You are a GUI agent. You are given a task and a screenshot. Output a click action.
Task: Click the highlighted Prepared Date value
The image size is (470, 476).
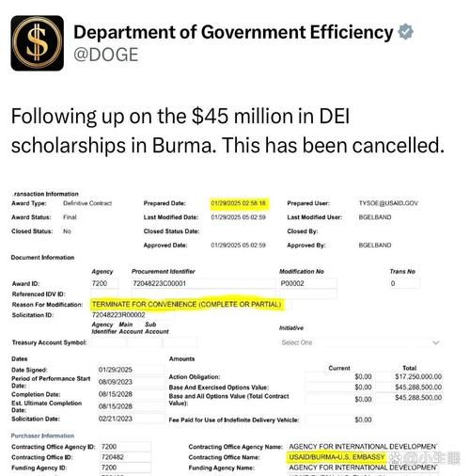(x=238, y=203)
